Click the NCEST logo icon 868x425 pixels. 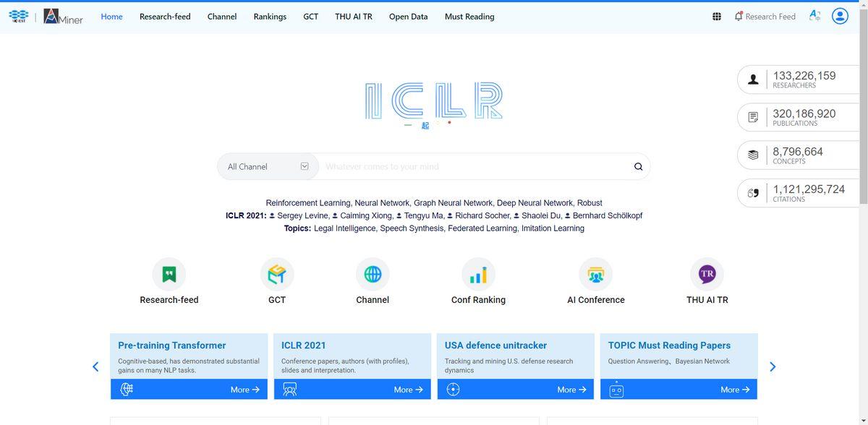[x=19, y=16]
